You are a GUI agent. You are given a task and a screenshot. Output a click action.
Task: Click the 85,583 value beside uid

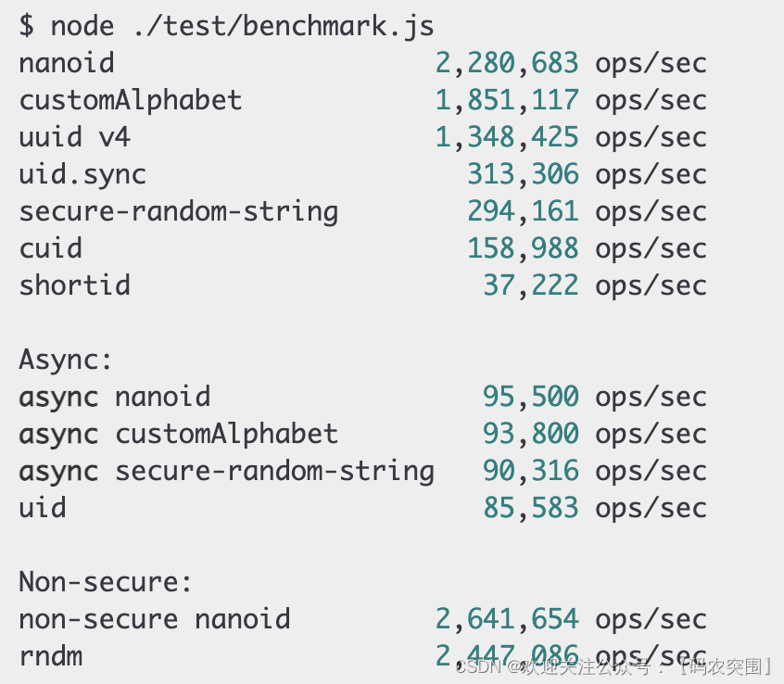[531, 508]
